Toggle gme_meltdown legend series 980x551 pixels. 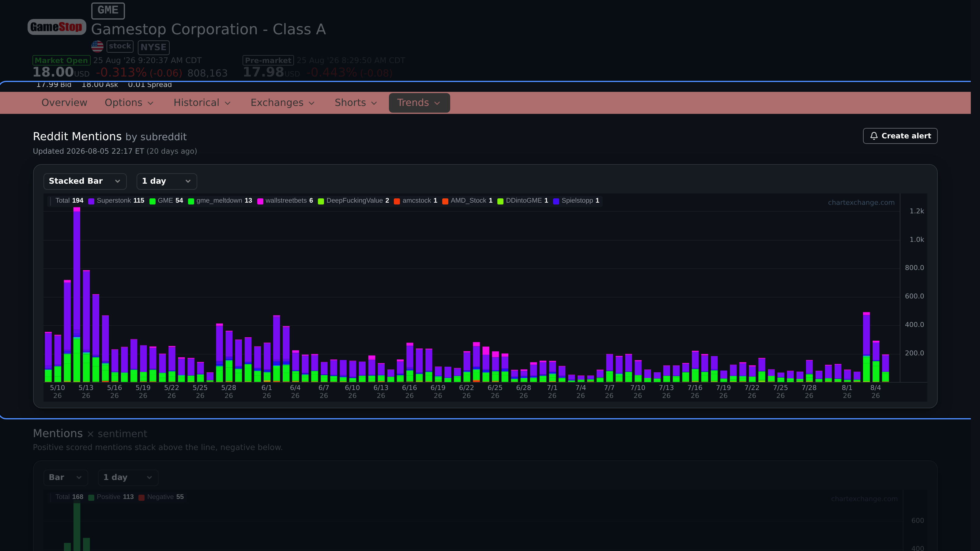(x=220, y=201)
